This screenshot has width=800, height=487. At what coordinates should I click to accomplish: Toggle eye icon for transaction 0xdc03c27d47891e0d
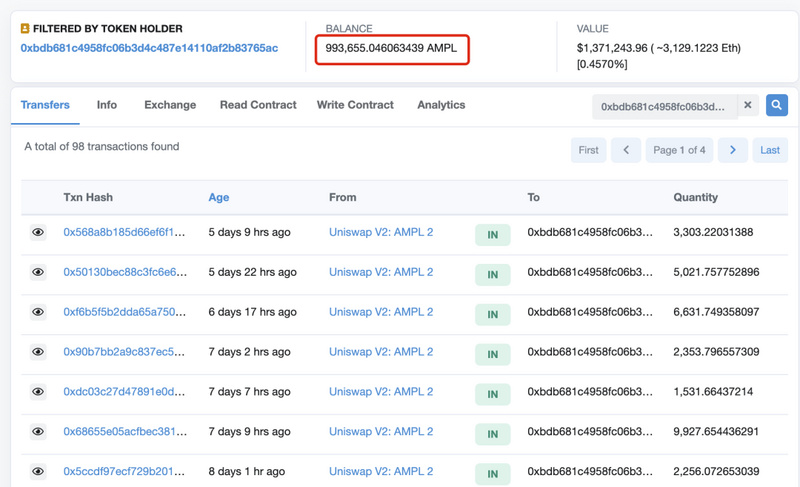click(x=38, y=392)
